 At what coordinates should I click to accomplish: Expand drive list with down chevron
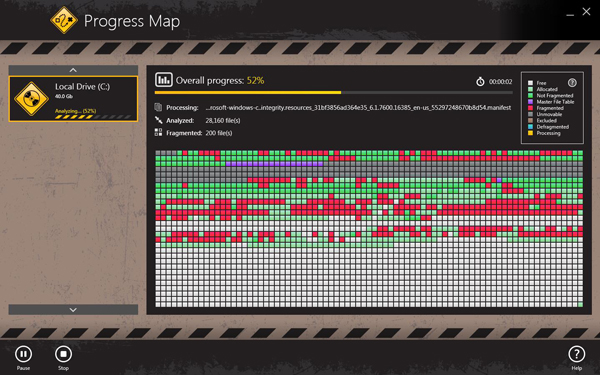tap(73, 310)
